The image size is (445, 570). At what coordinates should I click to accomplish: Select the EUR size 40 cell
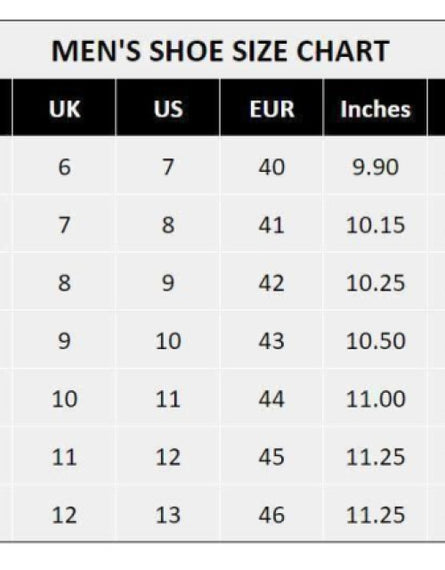(272, 167)
